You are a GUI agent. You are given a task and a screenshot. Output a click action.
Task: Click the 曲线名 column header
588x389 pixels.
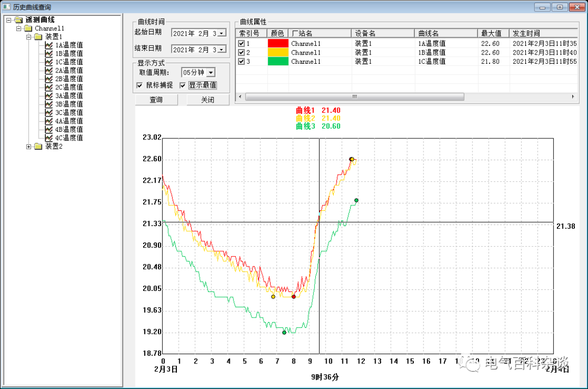(x=446, y=33)
